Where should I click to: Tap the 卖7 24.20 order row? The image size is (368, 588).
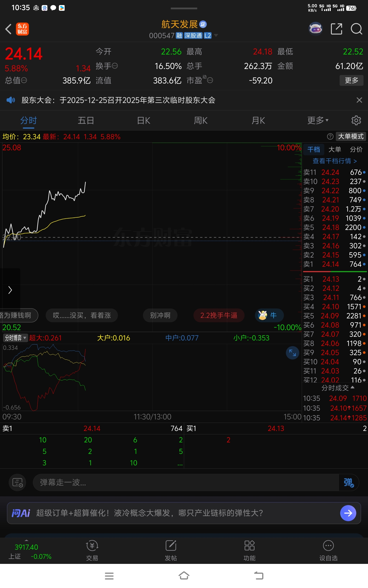click(334, 209)
